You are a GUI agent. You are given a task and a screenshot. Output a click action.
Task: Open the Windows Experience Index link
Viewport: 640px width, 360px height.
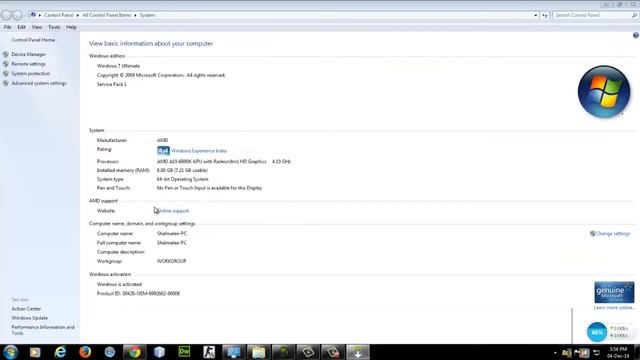click(199, 151)
